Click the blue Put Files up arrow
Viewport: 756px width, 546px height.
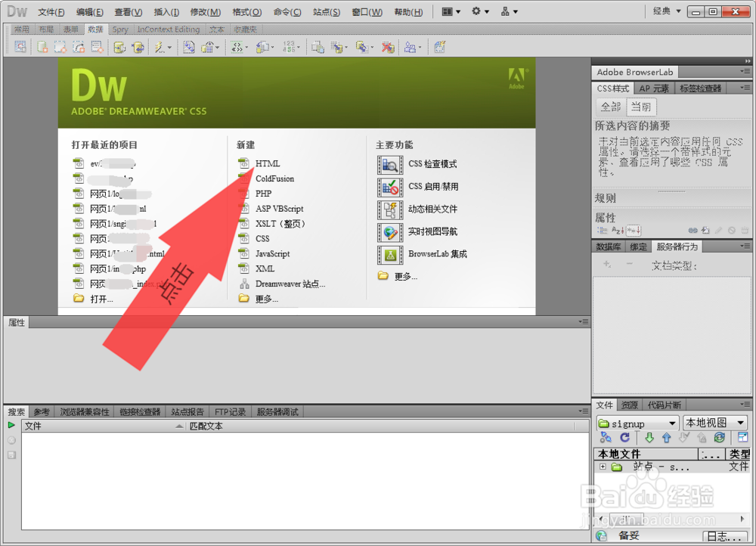click(666, 437)
